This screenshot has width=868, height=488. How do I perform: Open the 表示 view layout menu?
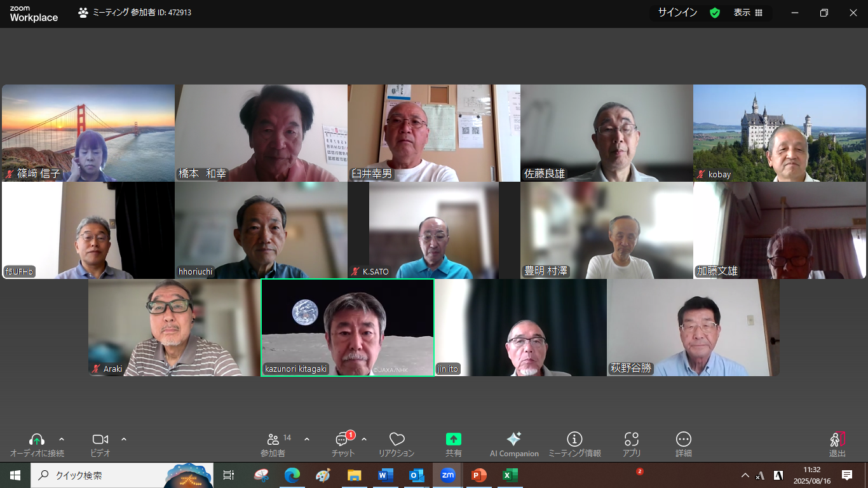click(748, 13)
